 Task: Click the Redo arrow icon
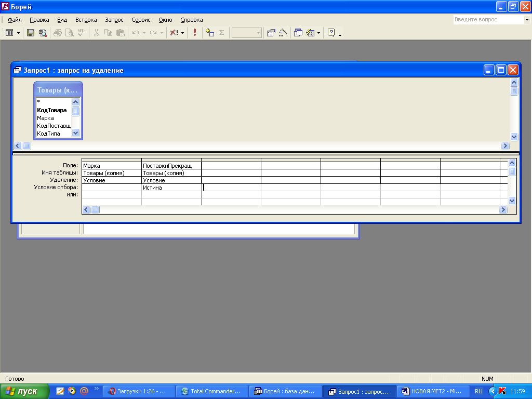tap(153, 33)
